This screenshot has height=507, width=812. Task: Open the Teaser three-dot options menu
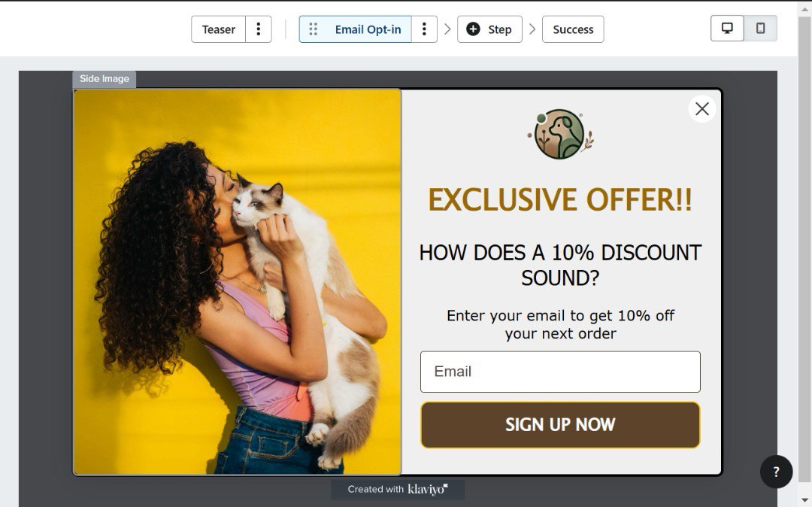click(259, 29)
